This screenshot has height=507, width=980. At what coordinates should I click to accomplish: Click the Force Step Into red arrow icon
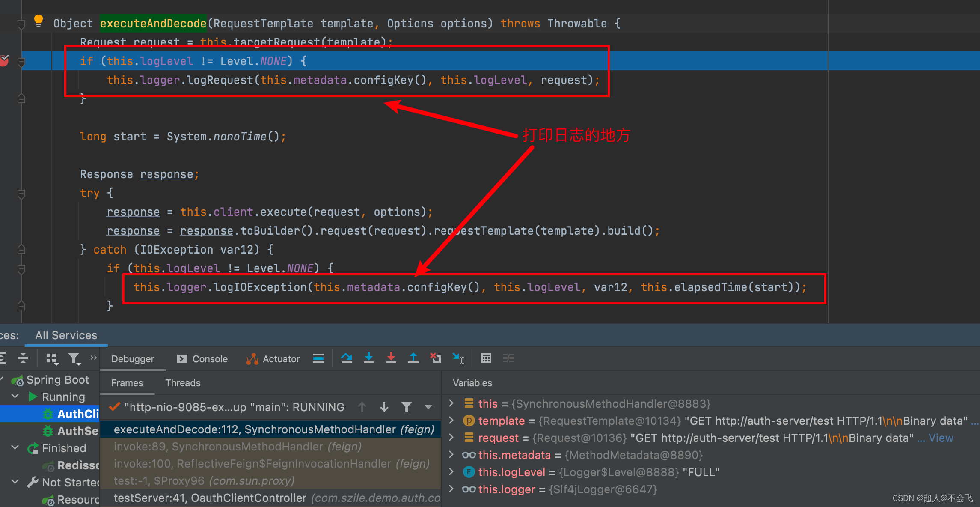point(391,358)
